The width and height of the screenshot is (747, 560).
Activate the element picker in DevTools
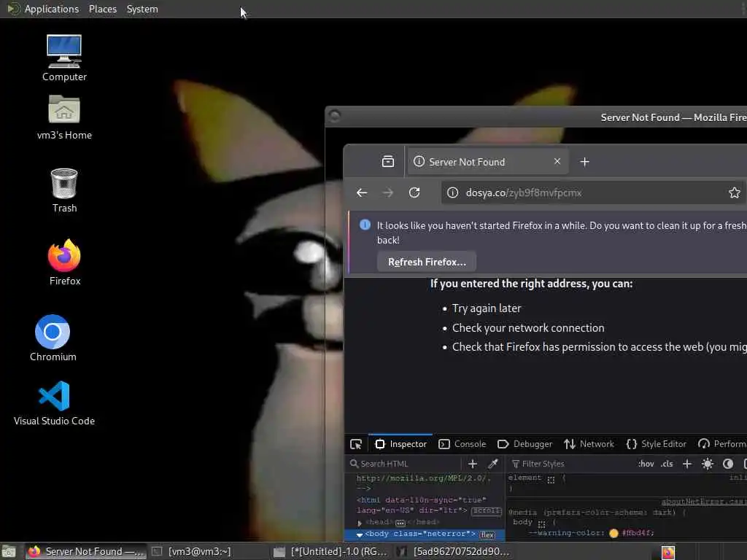[x=356, y=444]
